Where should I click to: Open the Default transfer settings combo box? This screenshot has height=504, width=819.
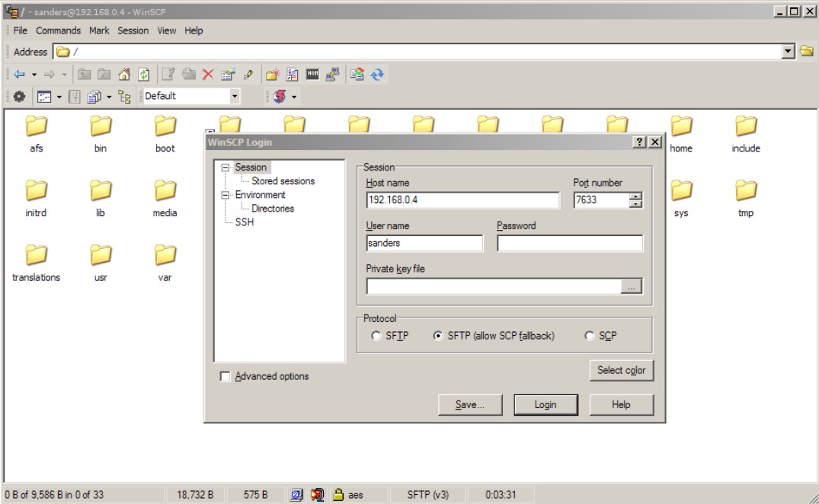point(190,96)
